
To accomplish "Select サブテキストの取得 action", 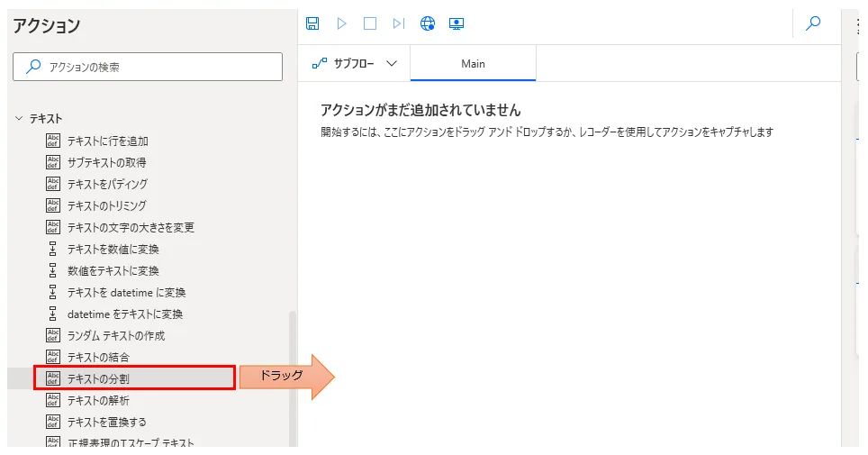I will coord(106,162).
